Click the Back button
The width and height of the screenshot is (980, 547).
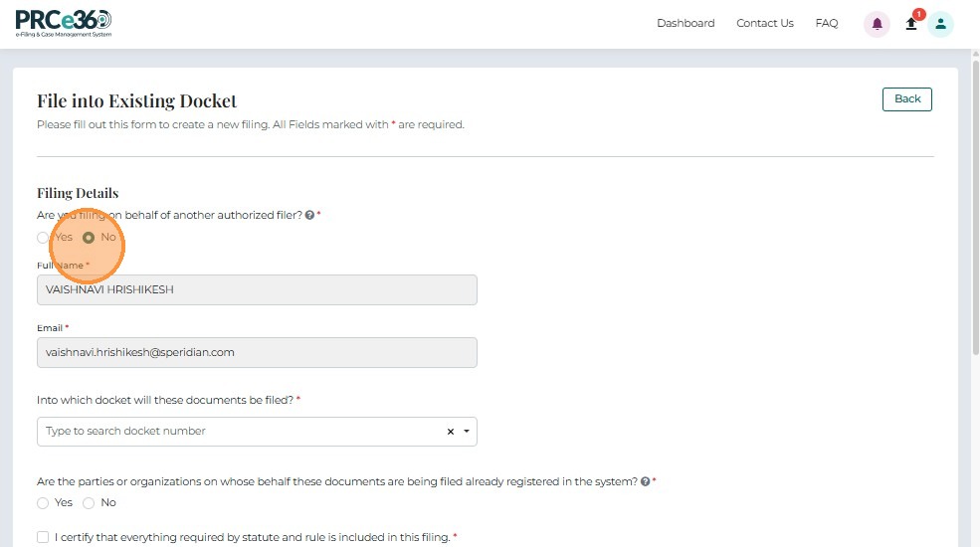906,98
